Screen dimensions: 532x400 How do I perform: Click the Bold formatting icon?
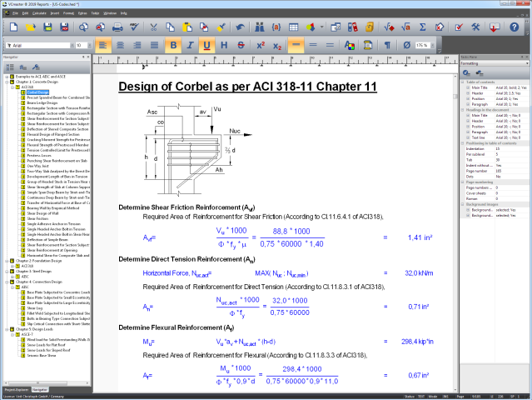click(x=174, y=45)
